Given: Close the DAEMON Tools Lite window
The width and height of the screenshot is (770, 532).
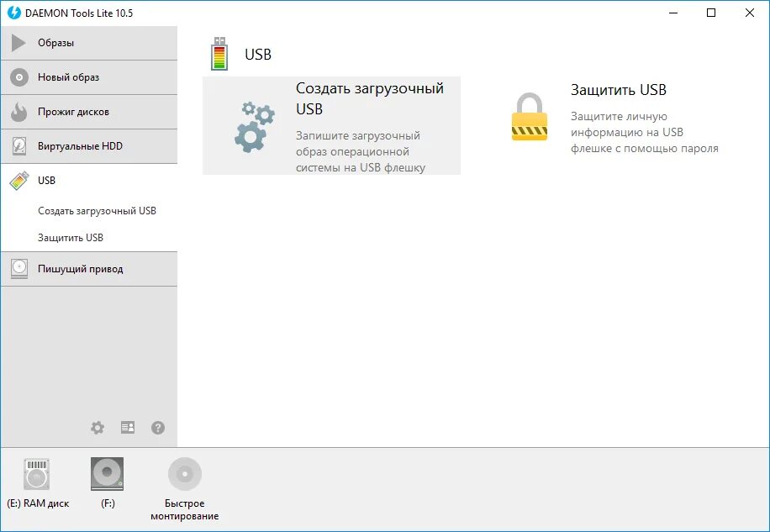Looking at the screenshot, I should [x=749, y=13].
